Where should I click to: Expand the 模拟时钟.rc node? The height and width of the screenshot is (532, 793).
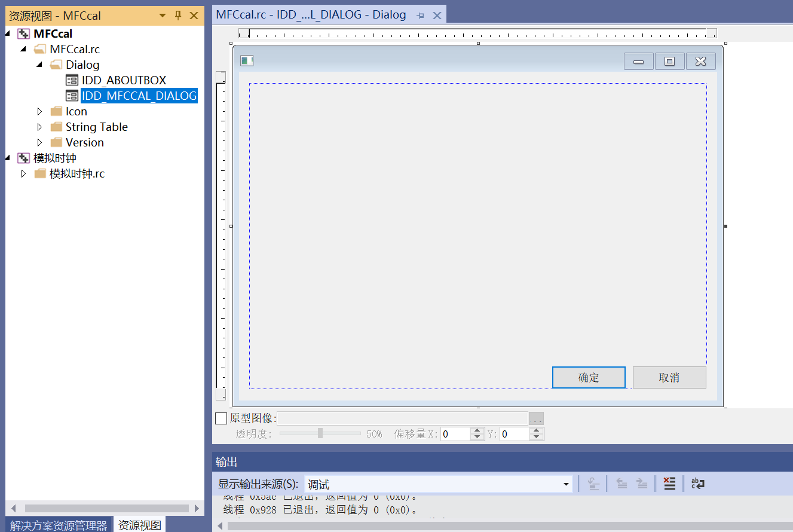point(23,173)
